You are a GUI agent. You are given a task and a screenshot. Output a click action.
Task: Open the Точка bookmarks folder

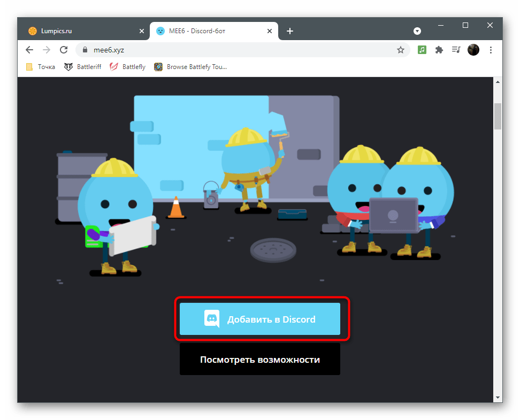click(x=41, y=67)
